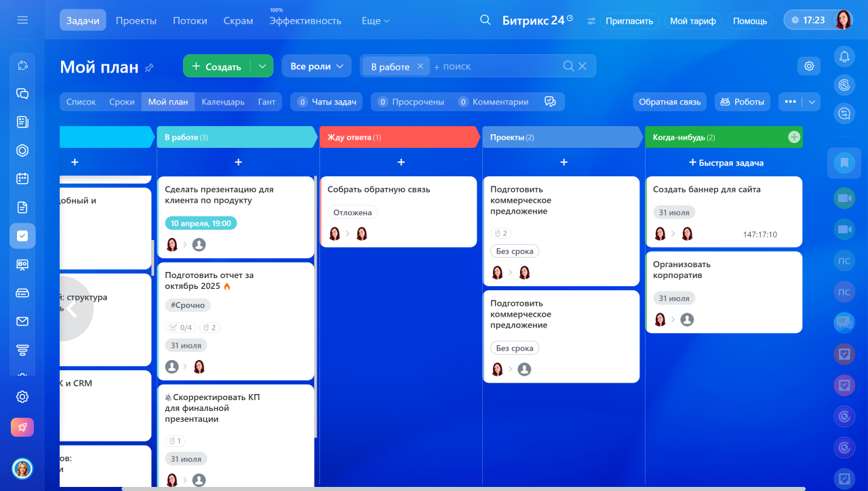This screenshot has width=868, height=491.
Task: Clear the search filter with X icon
Action: click(583, 66)
